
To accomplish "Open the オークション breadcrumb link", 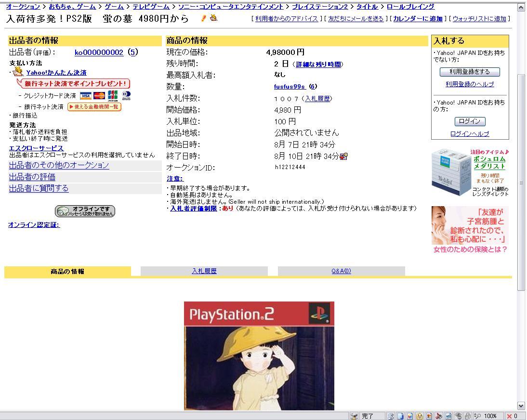I will [23, 6].
